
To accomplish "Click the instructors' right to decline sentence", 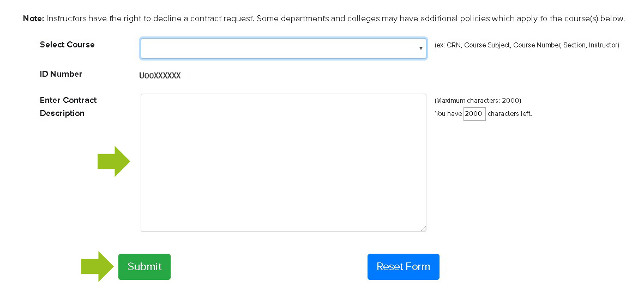I will [150, 19].
